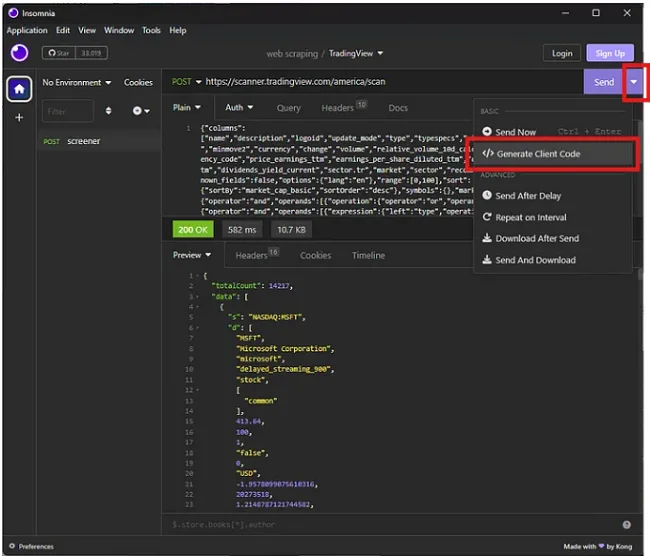
Task: Switch to the Docs tab
Action: tap(398, 108)
